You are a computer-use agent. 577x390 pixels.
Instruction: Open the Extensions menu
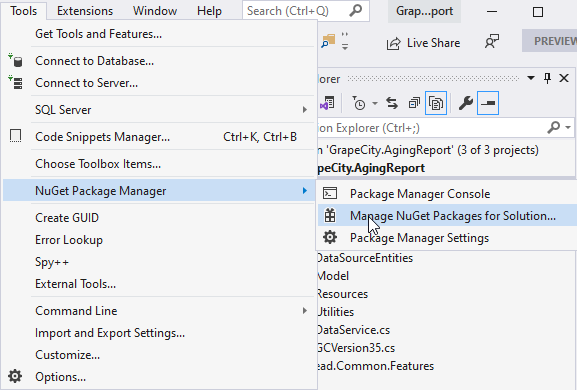click(85, 11)
